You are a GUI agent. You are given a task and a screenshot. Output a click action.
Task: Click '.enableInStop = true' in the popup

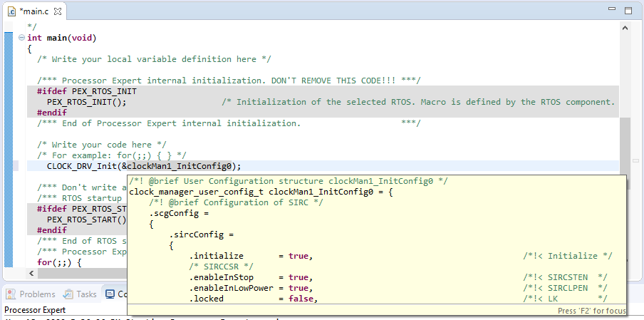pos(251,278)
